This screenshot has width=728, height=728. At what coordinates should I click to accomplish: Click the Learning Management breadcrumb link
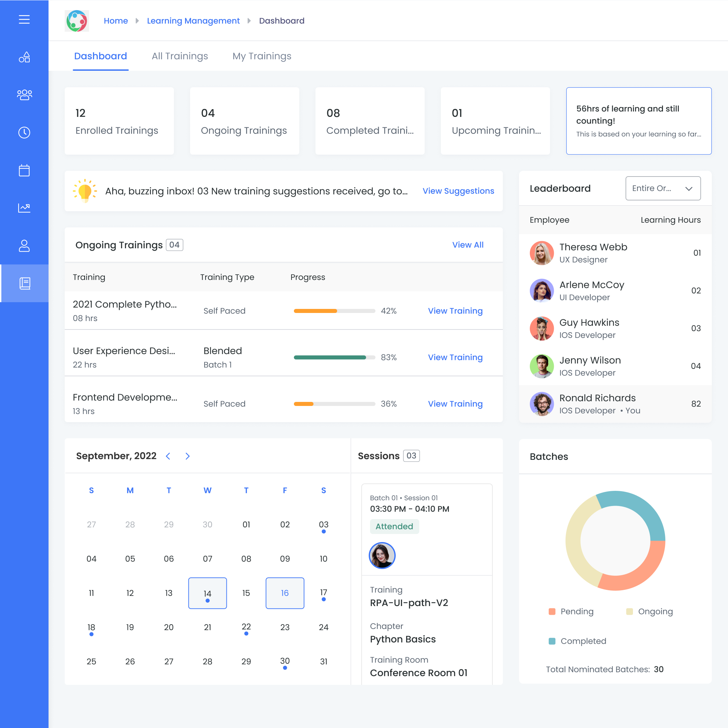coord(193,21)
